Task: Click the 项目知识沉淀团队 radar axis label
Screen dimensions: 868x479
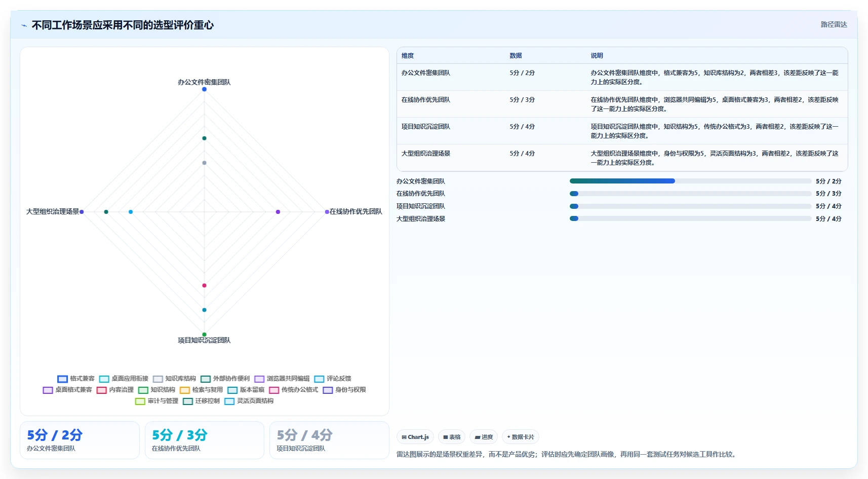Action: pyautogui.click(x=204, y=340)
